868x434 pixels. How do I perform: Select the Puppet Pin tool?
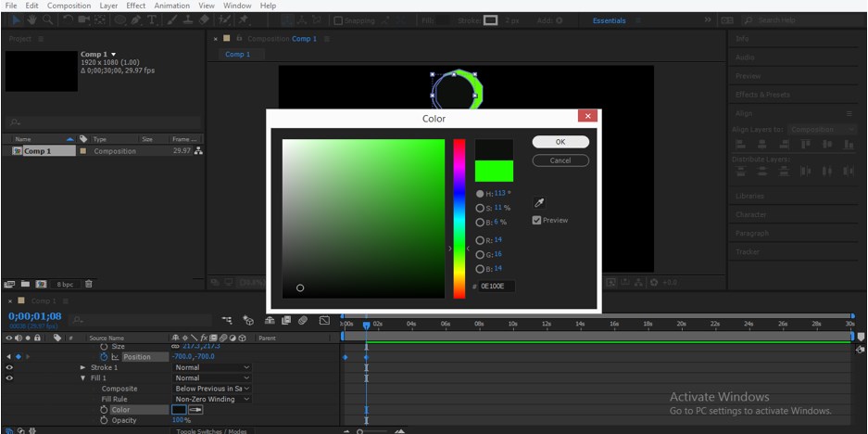click(243, 20)
